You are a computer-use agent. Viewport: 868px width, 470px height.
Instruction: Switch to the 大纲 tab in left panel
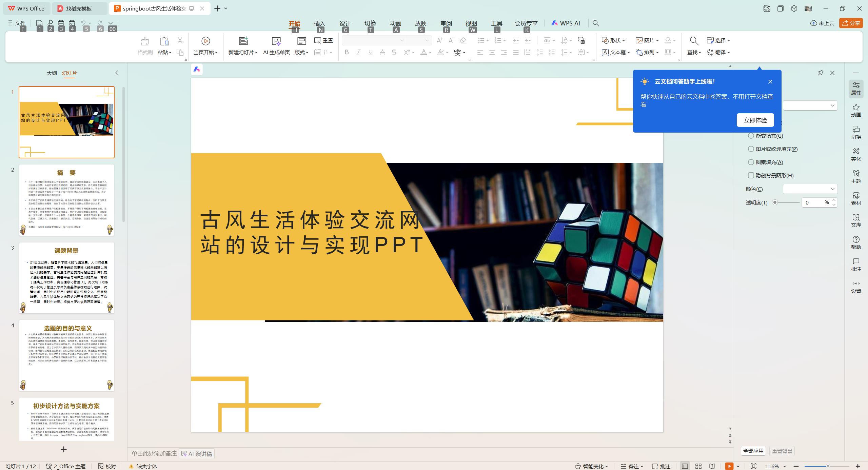[x=52, y=73]
